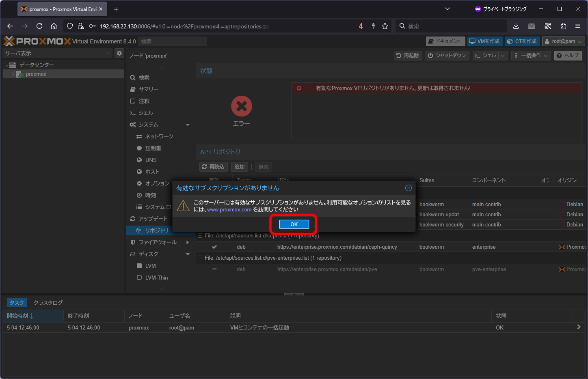588x379 pixels.
Task: Open LVM-Thin menu item
Action: click(x=161, y=278)
